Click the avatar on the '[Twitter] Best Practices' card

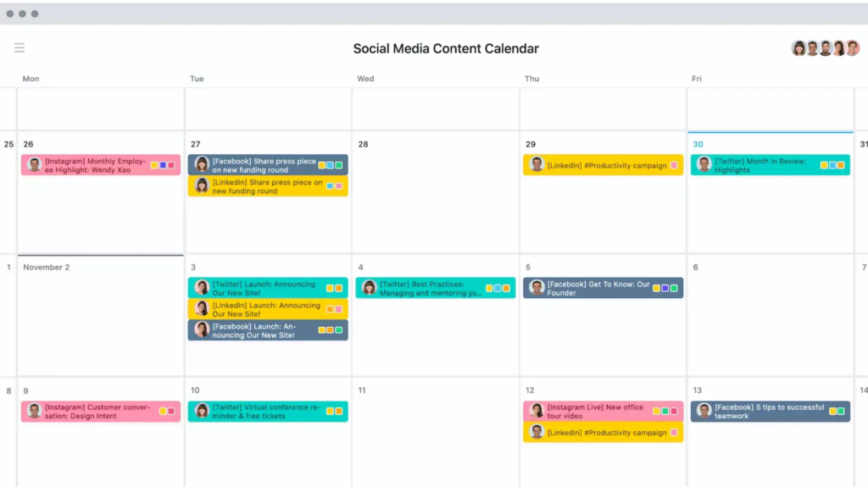click(x=368, y=287)
